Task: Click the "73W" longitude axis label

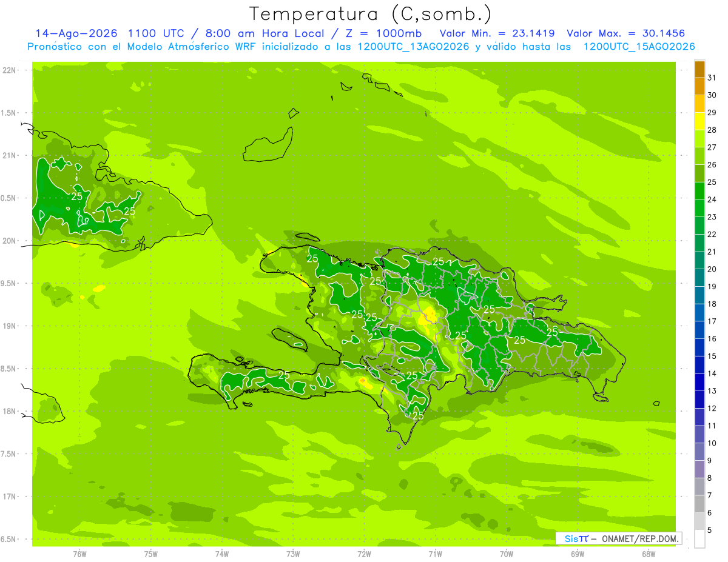Action: pos(293,554)
